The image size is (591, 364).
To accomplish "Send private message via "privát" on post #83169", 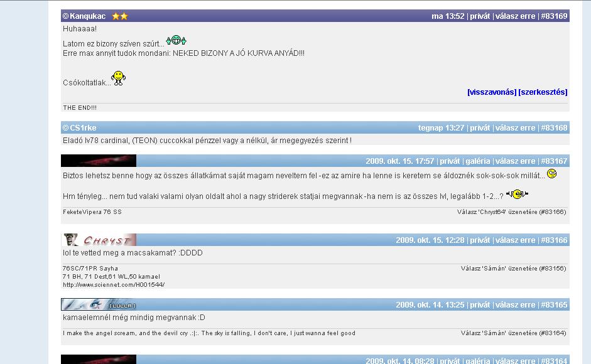I will point(480,16).
